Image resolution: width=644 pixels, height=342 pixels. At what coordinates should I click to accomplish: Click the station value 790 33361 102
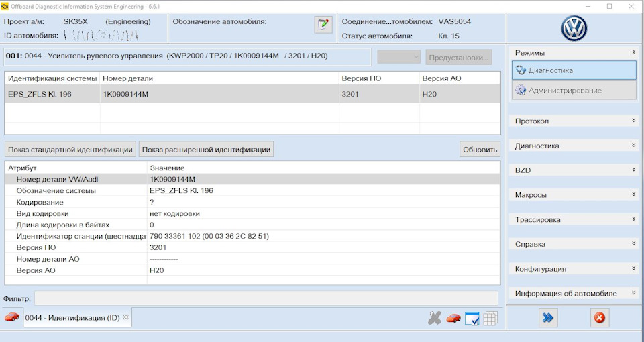pos(209,236)
